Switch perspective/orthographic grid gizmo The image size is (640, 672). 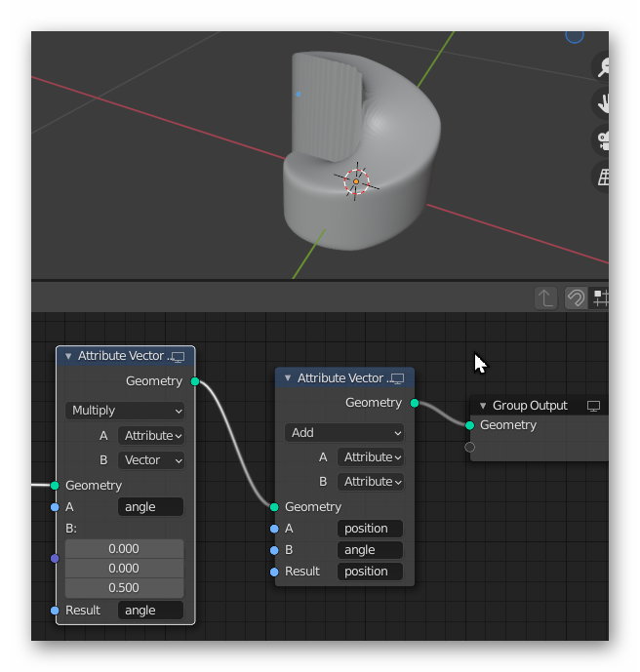[601, 177]
